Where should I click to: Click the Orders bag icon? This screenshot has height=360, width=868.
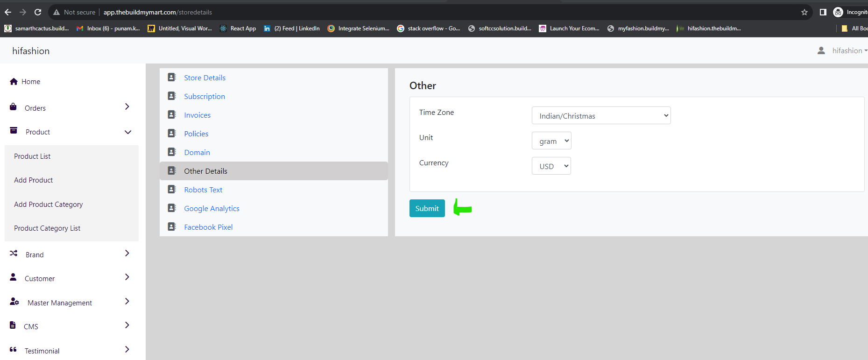point(13,107)
